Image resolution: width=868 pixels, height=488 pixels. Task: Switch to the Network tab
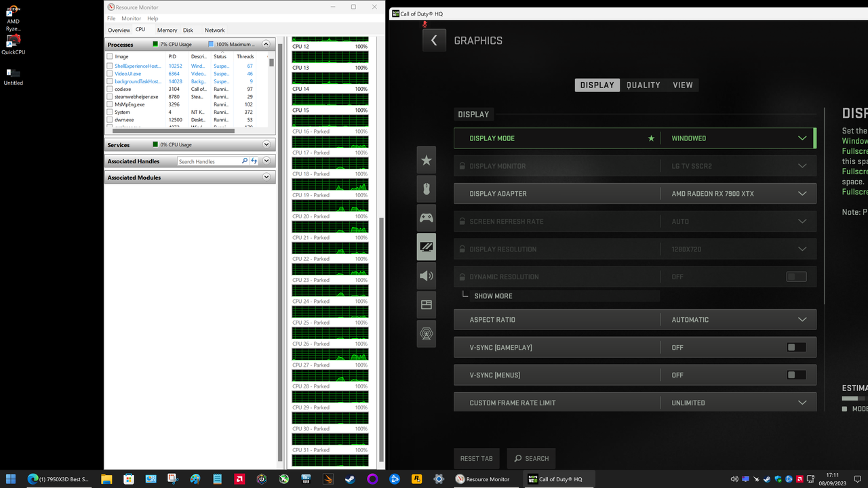pyautogui.click(x=214, y=30)
